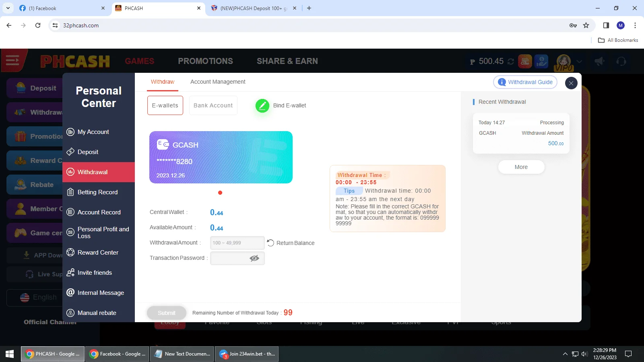Click the Withdrawal Guide button
Image resolution: width=644 pixels, height=362 pixels.
point(525,82)
